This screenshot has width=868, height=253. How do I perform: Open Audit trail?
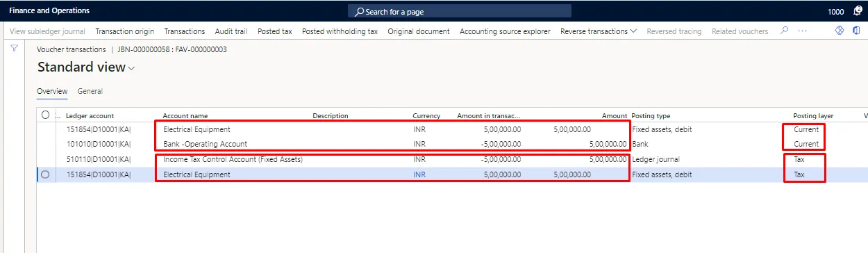point(231,31)
